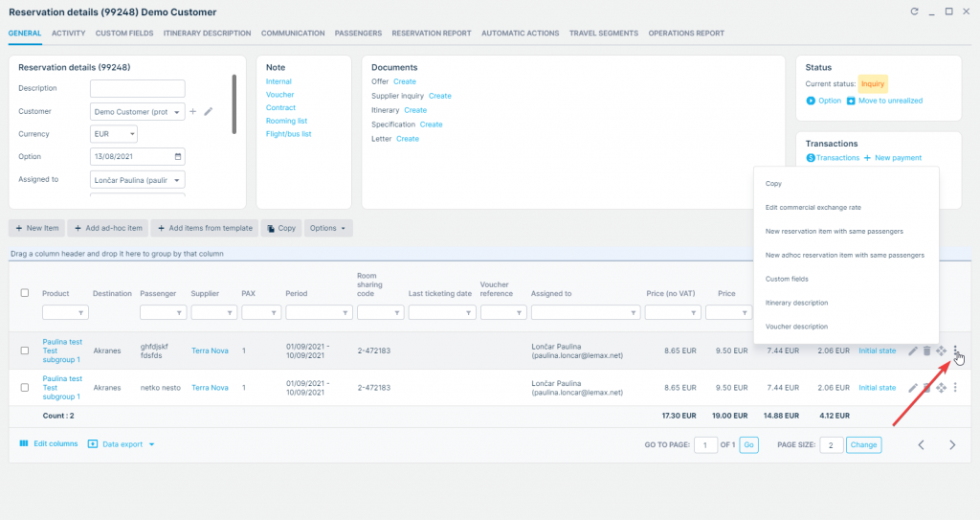
Task: Open the Option date calendar picker
Action: pos(177,156)
